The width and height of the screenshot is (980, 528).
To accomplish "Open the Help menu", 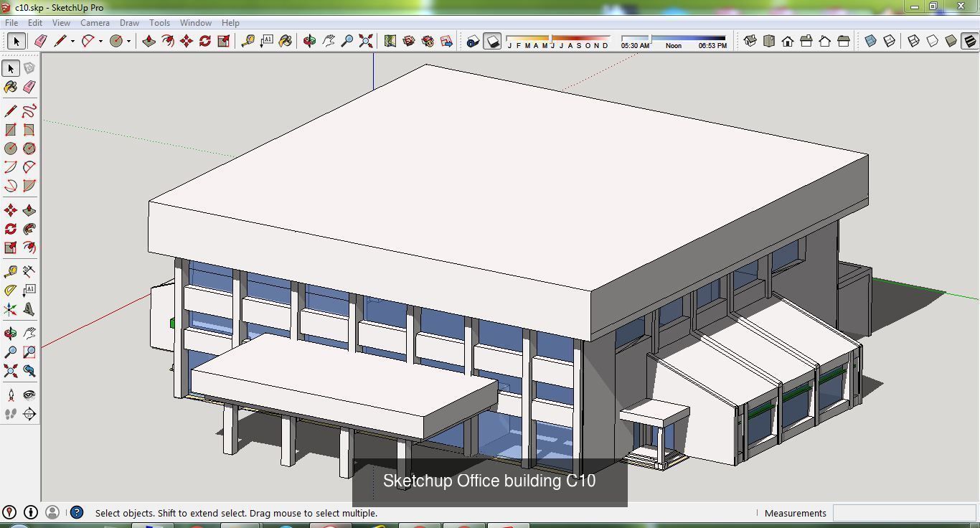I will (230, 22).
